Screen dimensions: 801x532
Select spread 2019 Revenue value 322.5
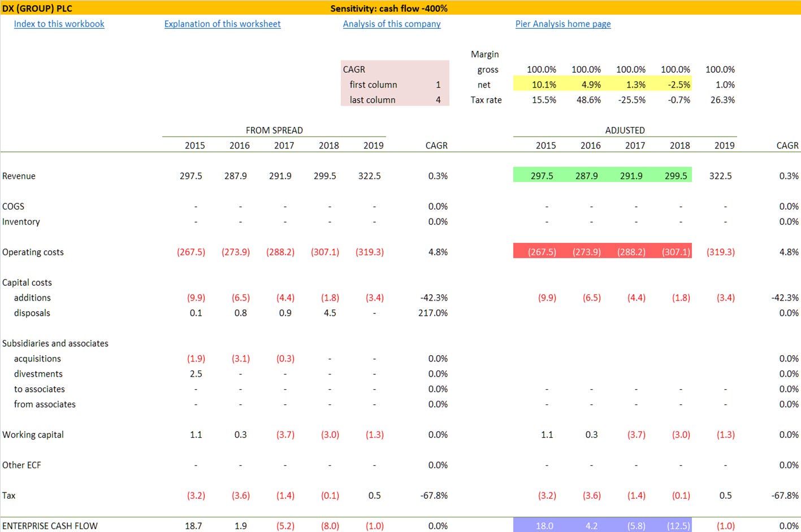[x=369, y=176]
